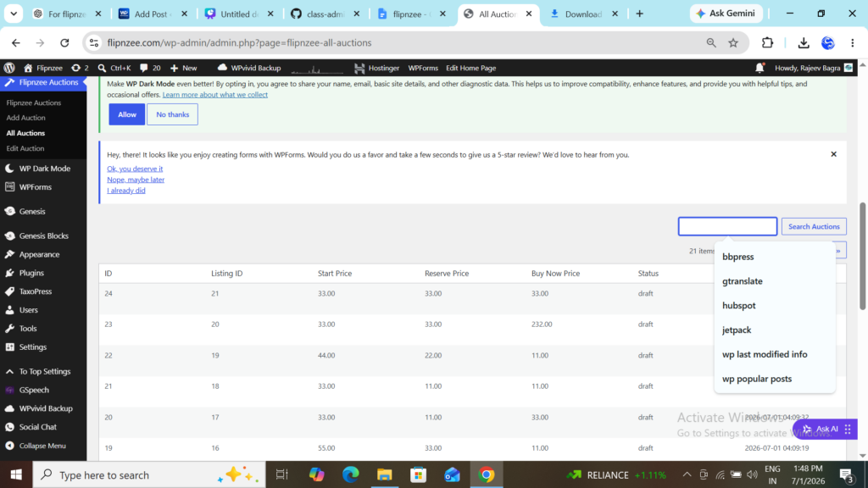
Task: Click the WordPress logo in admin bar
Action: (9, 68)
